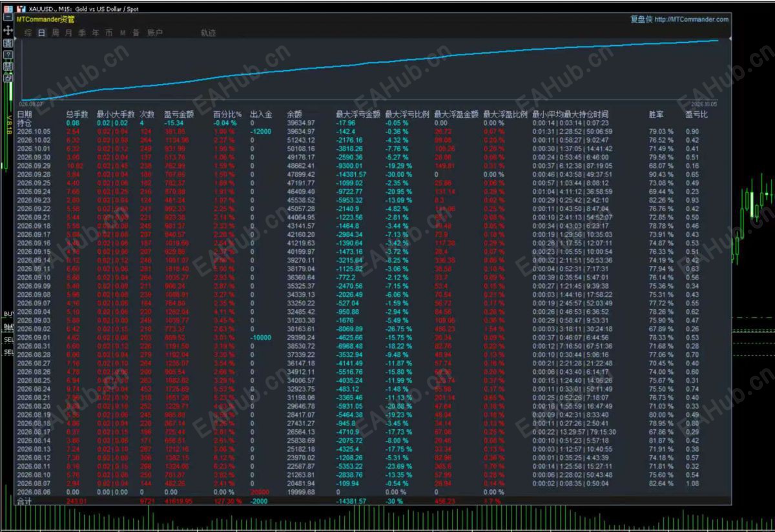Click the 百分比% column header
This screenshot has height=532, width=775.
tap(227, 114)
